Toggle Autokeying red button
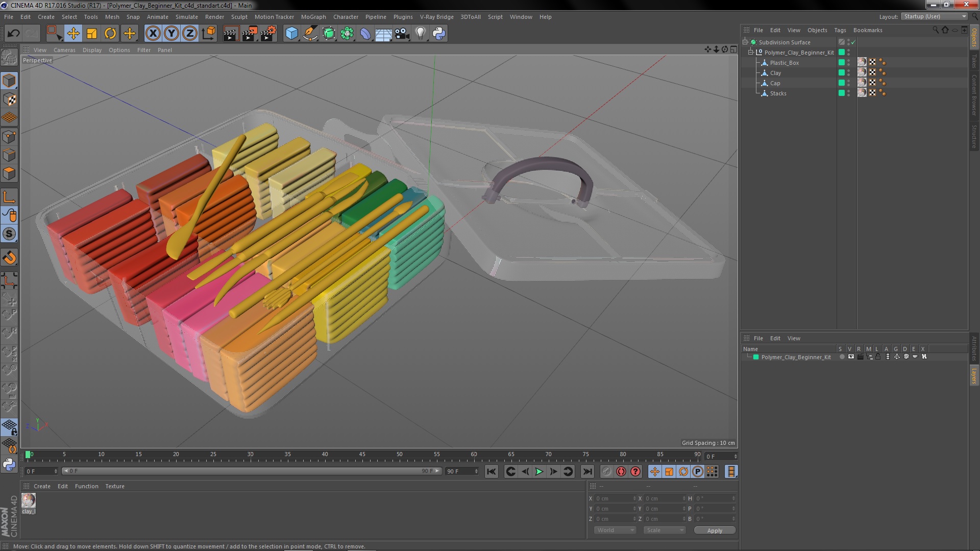Screen dimensions: 980x551 coord(621,472)
